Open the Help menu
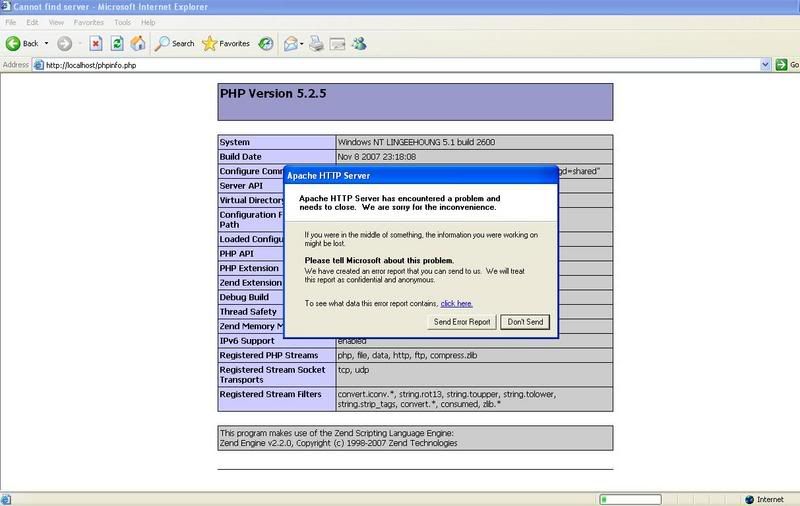Image resolution: width=800 pixels, height=506 pixels. click(148, 21)
